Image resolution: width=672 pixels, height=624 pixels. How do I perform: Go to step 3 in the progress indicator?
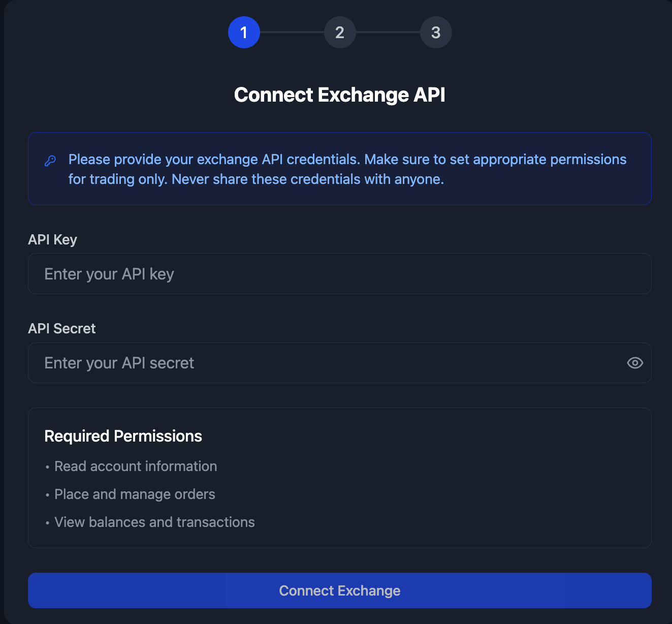pos(436,33)
